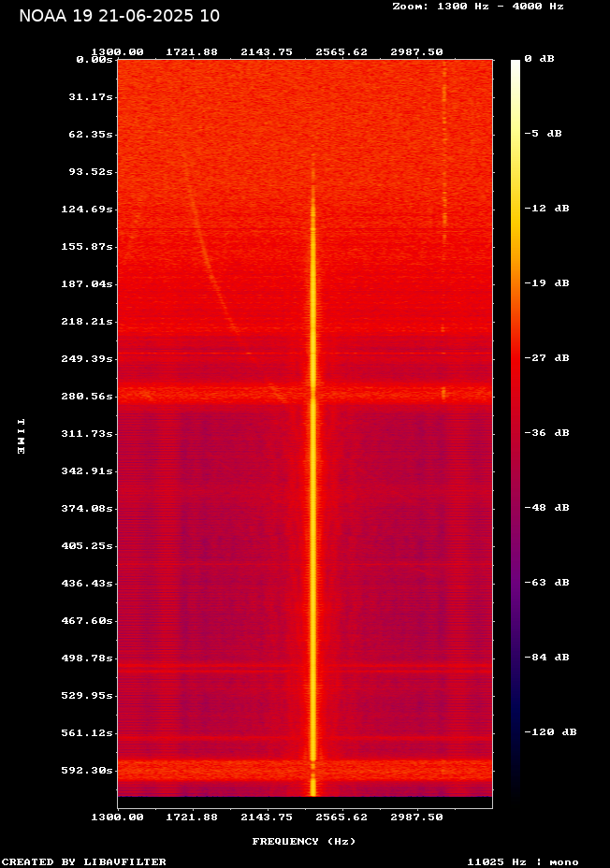
Task: Click the "374.08s" time label
Action: [87, 508]
